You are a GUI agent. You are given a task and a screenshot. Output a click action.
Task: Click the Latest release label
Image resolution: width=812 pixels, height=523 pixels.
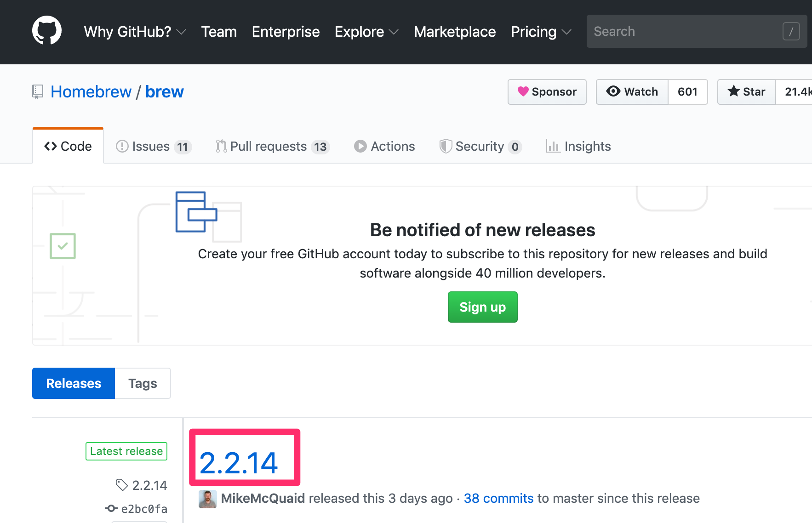coord(126,451)
